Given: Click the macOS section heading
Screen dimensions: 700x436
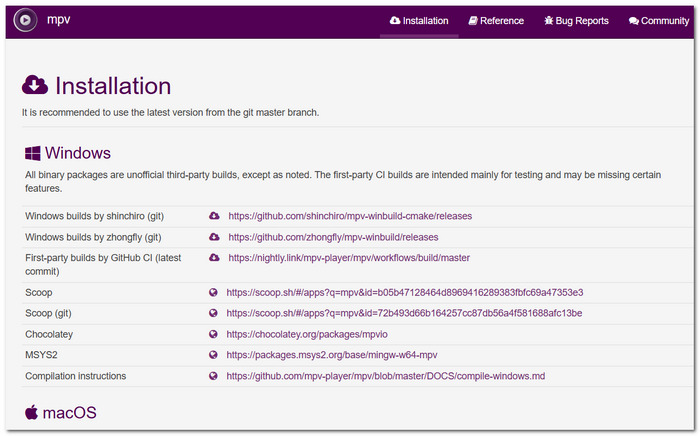Looking at the screenshot, I should tap(70, 412).
